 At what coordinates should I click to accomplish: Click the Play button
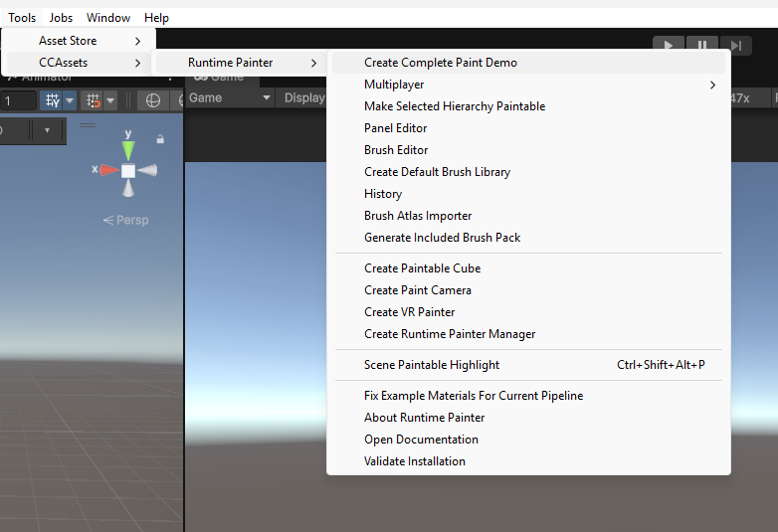[669, 45]
